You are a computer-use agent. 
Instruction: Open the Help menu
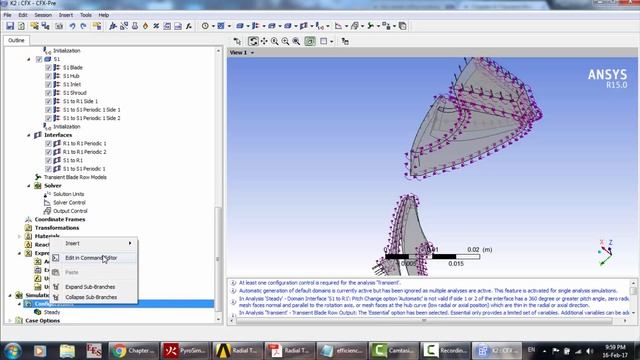tap(104, 15)
